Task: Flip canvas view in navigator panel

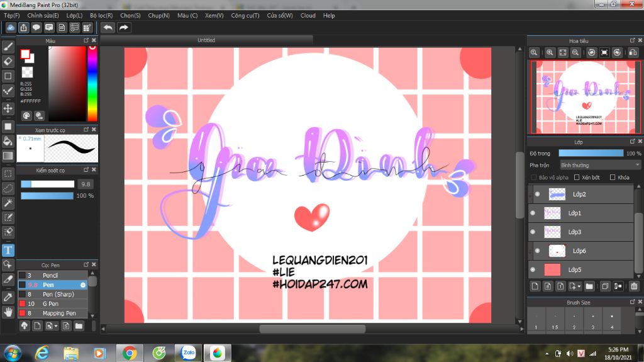Action: 633,53
